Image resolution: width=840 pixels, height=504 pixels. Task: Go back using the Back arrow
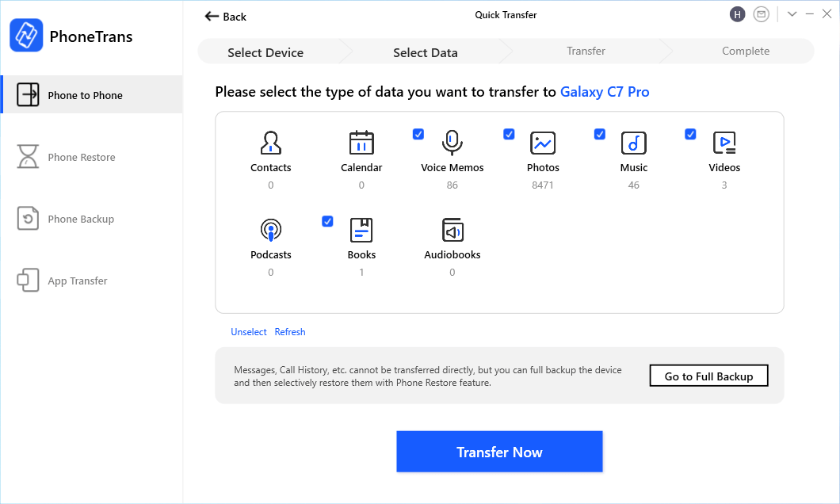[x=226, y=17]
